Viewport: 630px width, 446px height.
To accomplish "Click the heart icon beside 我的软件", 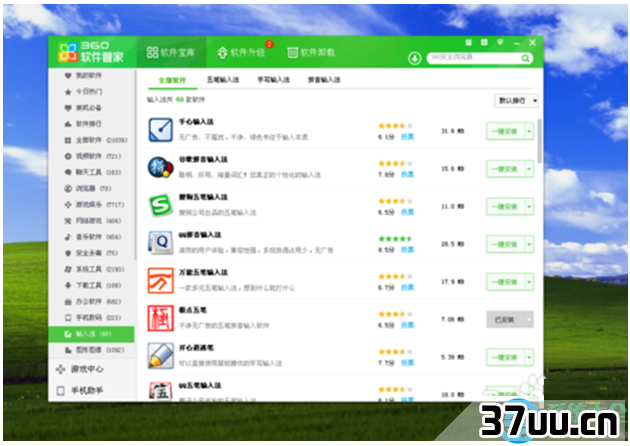I will (x=68, y=76).
